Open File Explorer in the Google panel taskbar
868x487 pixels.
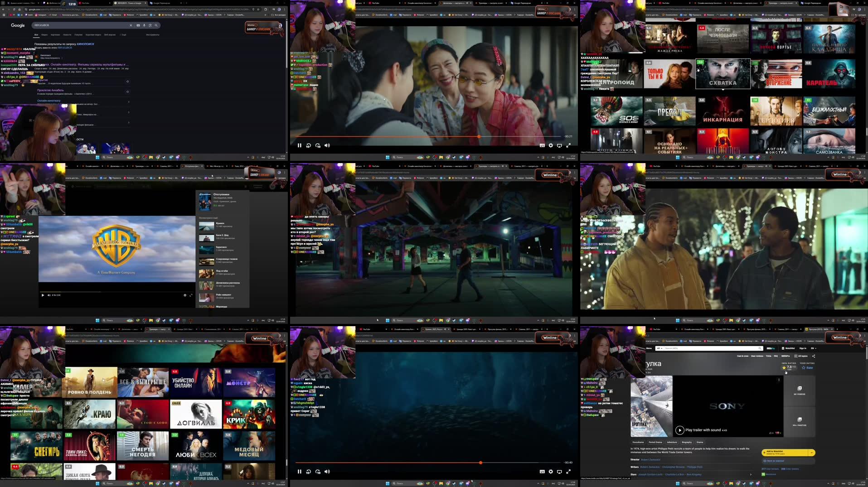[x=151, y=157]
